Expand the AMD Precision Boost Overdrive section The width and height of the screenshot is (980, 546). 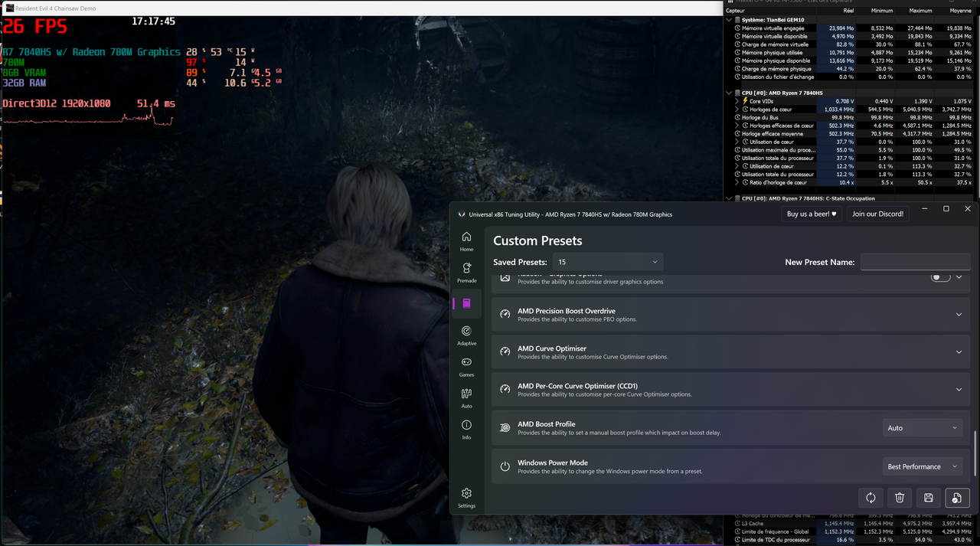point(959,314)
